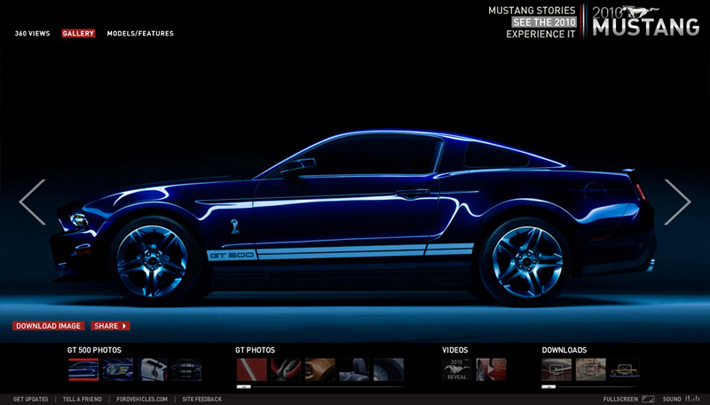Image resolution: width=710 pixels, height=405 pixels.
Task: Move Downloads scroll slider handle
Action: pos(549,387)
